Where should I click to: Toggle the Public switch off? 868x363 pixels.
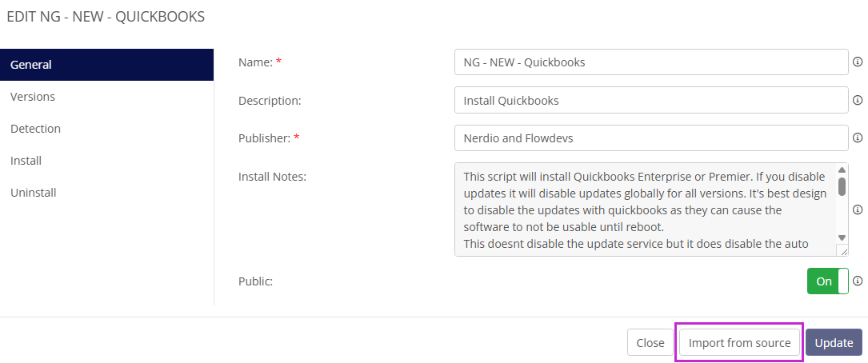pos(827,281)
